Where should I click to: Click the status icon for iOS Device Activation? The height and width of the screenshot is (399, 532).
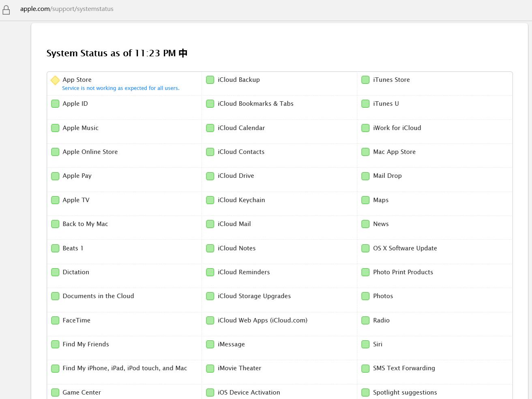click(210, 393)
